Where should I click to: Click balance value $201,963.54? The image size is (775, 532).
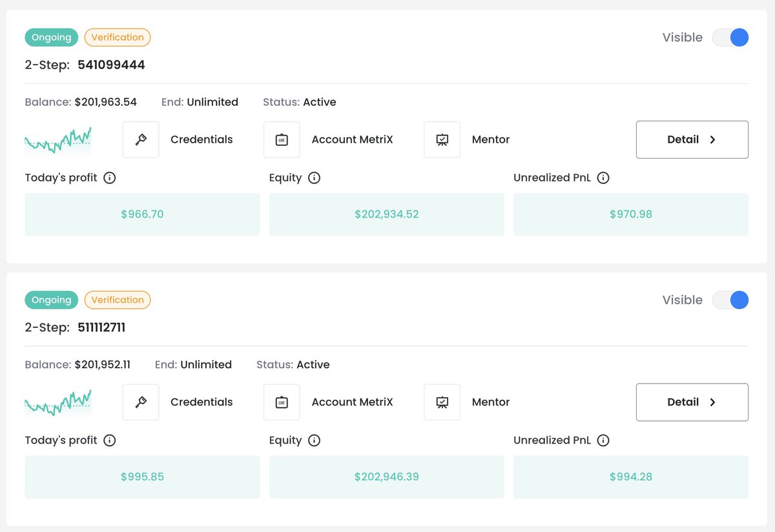click(x=106, y=102)
